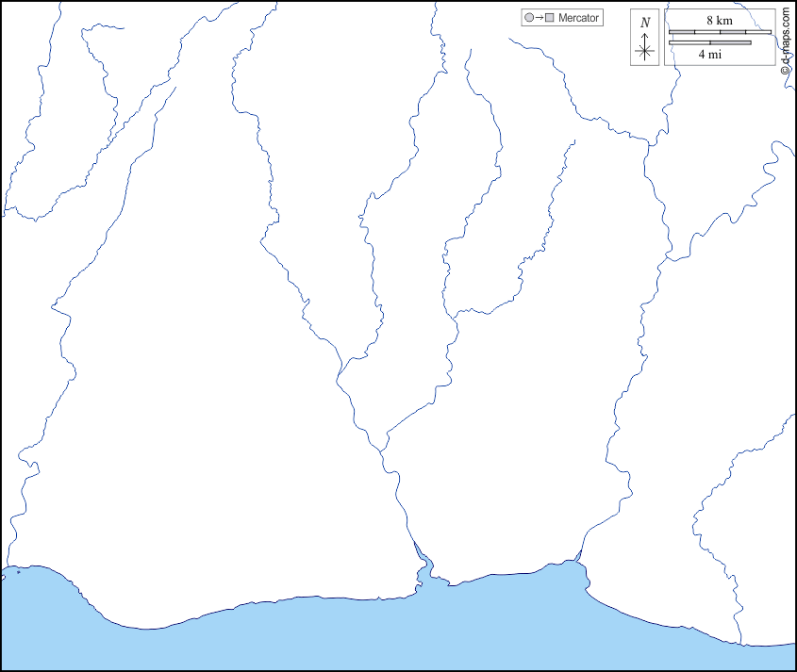This screenshot has height=672, width=797.
Task: Click the river confluence just north of the estuary
Action: [x=384, y=445]
